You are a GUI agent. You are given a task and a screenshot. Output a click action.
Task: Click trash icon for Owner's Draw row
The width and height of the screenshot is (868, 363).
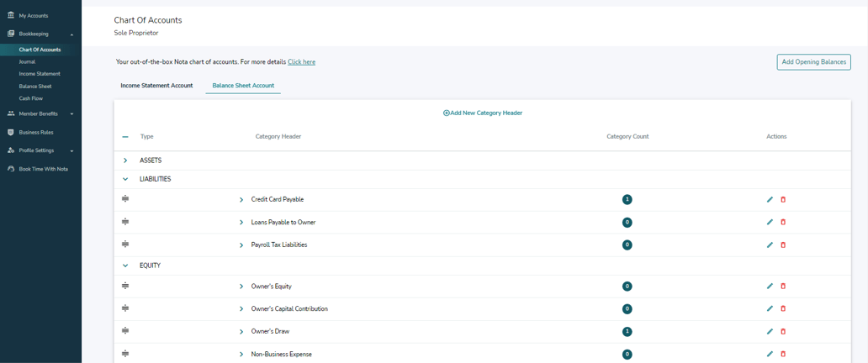[x=783, y=332]
